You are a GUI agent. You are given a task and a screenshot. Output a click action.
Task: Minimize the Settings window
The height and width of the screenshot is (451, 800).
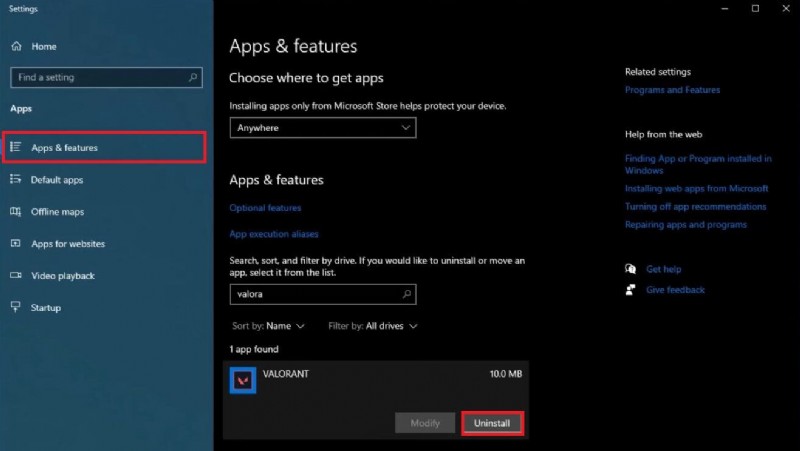click(x=724, y=9)
